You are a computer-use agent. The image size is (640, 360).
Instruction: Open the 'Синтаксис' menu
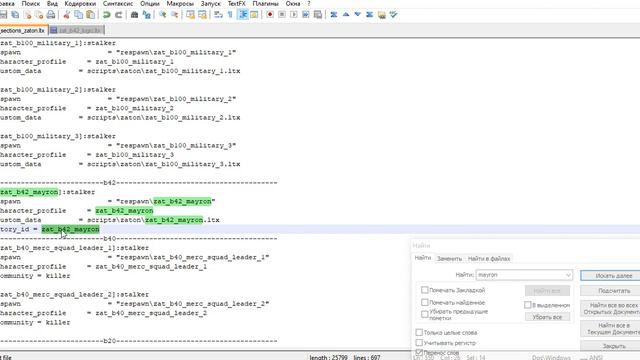coord(118,4)
